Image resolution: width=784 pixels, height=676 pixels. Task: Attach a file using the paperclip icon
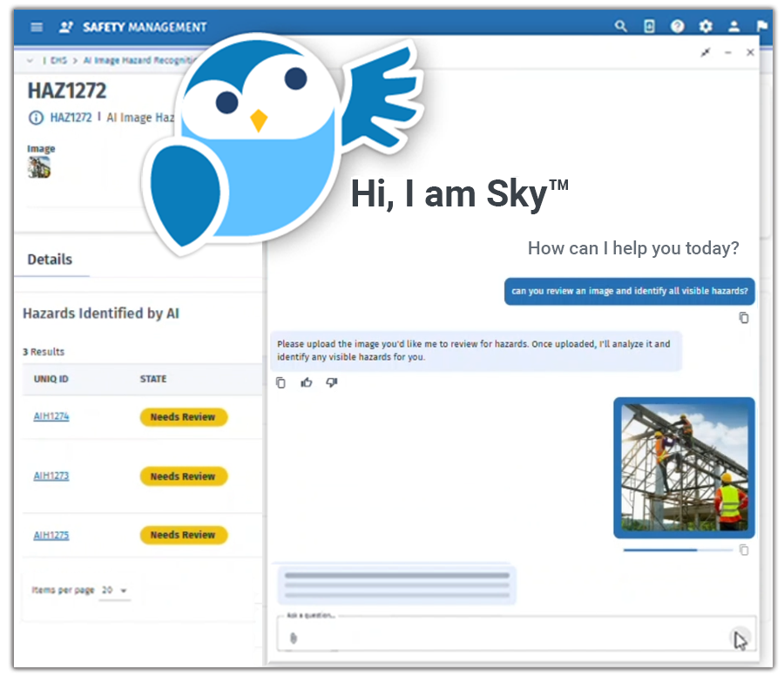point(293,637)
